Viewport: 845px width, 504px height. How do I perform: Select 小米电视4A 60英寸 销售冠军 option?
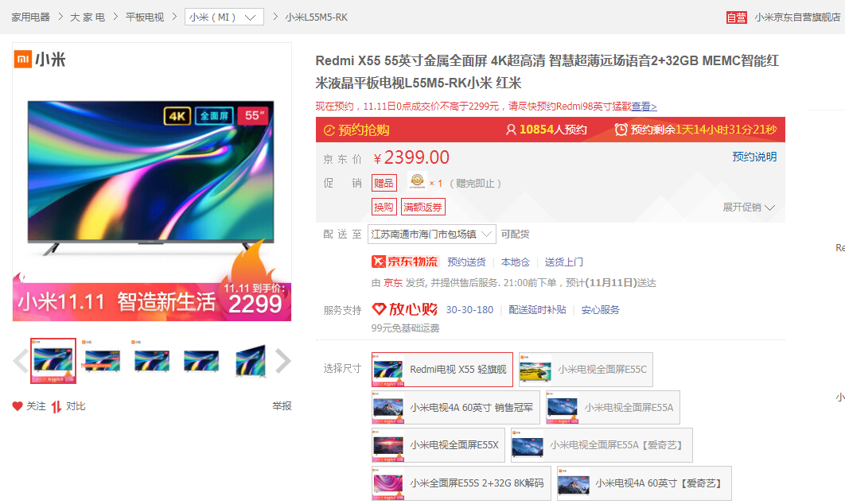coord(456,408)
